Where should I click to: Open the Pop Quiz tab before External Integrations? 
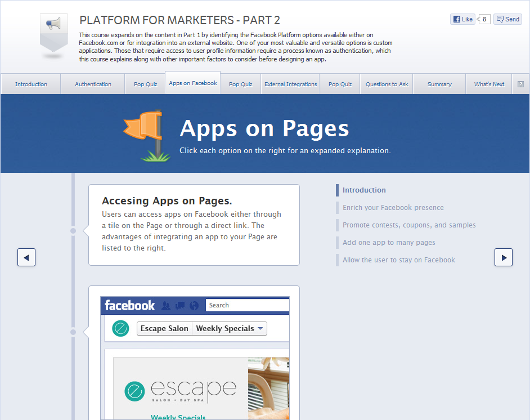pyautogui.click(x=241, y=84)
